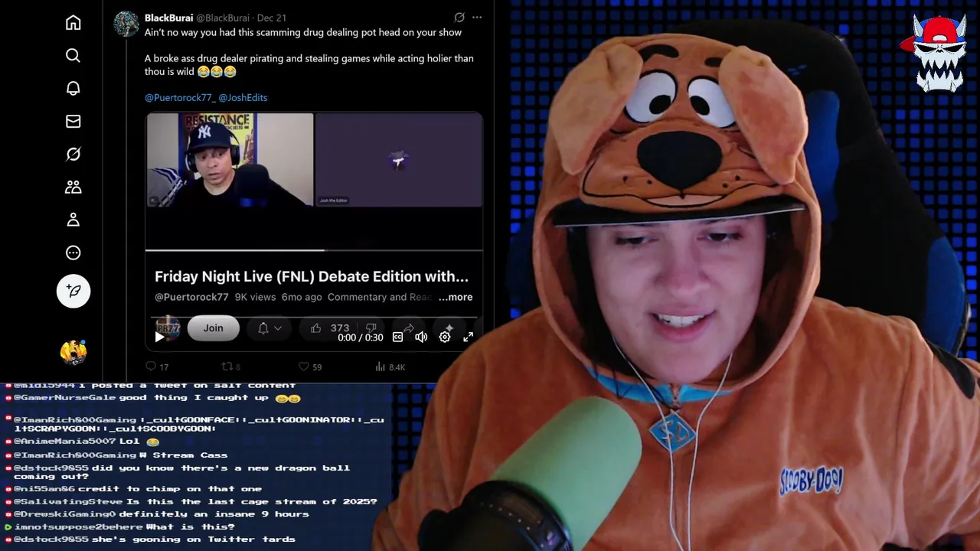
Task: Click BlackBurai's profile avatar on the tweet
Action: point(126,24)
